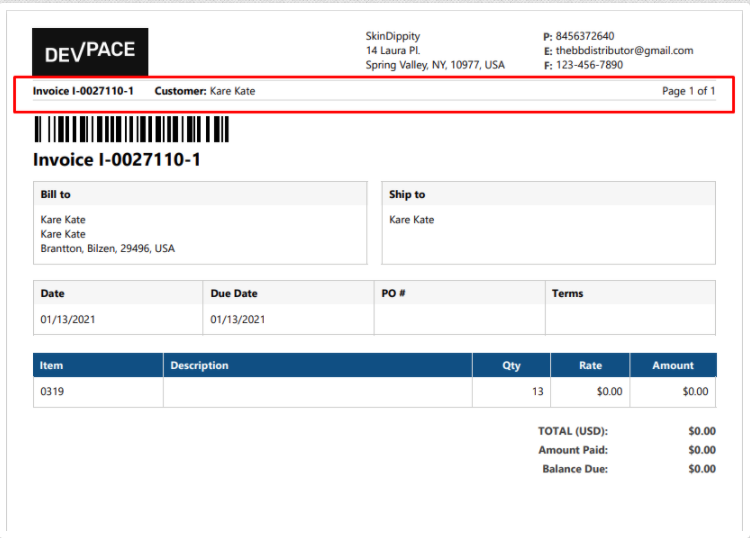
Task: Select the item code 0319 cell
Action: click(x=52, y=392)
